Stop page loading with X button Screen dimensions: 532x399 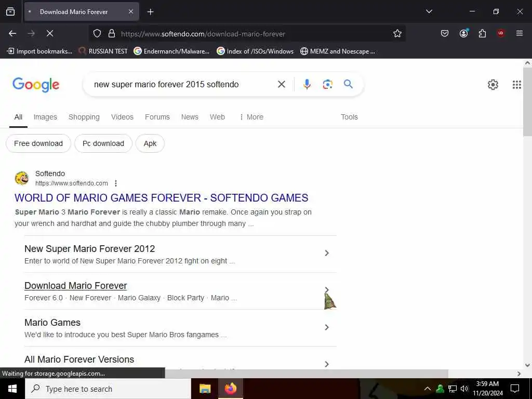point(50,33)
